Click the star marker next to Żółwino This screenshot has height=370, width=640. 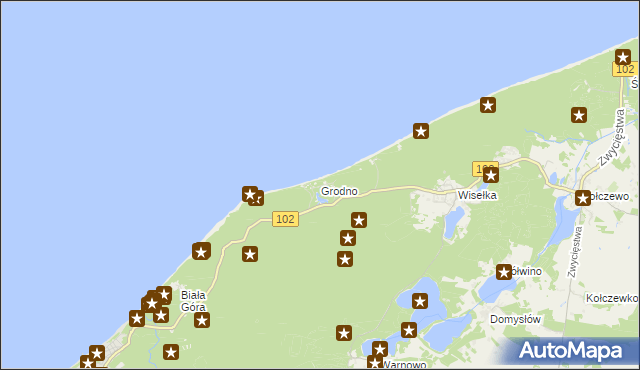pyautogui.click(x=504, y=272)
